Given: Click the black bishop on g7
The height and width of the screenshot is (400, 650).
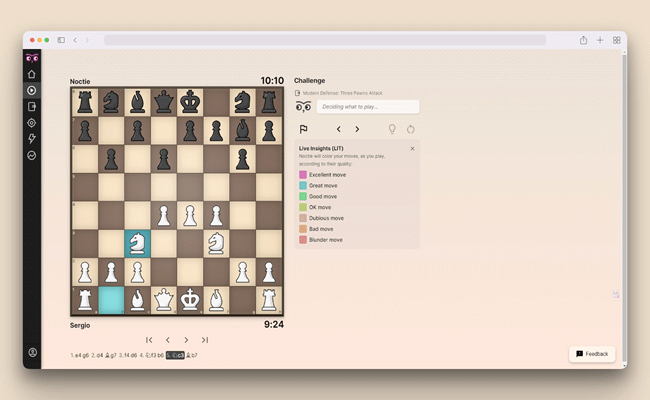Looking at the screenshot, I should pyautogui.click(x=243, y=131).
